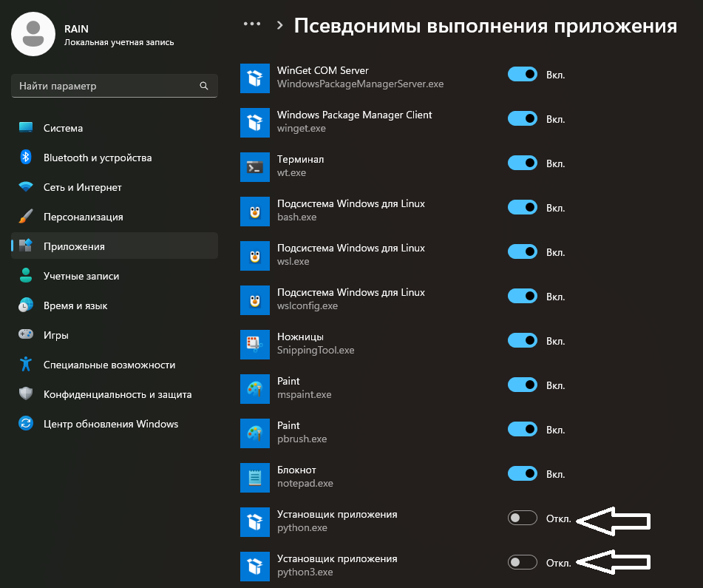Image resolution: width=703 pixels, height=588 pixels.
Task: Open Учетные записи section
Action: pos(115,276)
